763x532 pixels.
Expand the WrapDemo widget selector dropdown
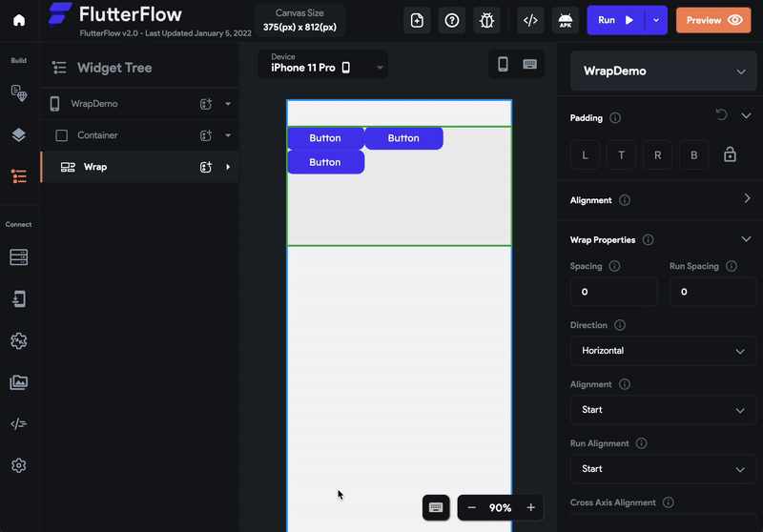coord(664,71)
